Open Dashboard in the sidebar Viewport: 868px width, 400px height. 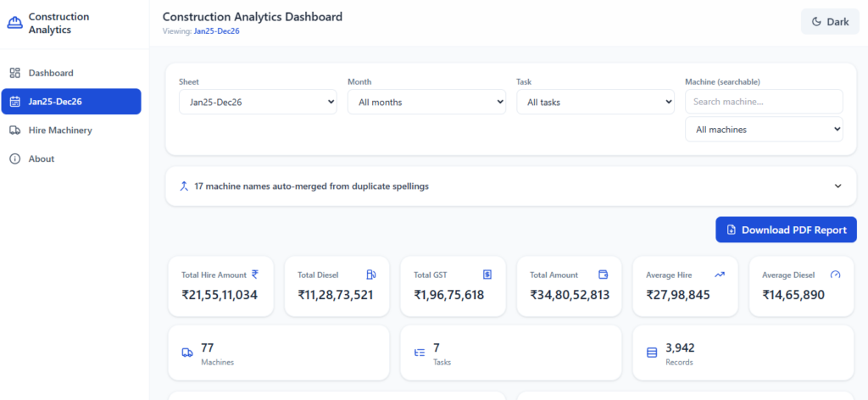71,73
